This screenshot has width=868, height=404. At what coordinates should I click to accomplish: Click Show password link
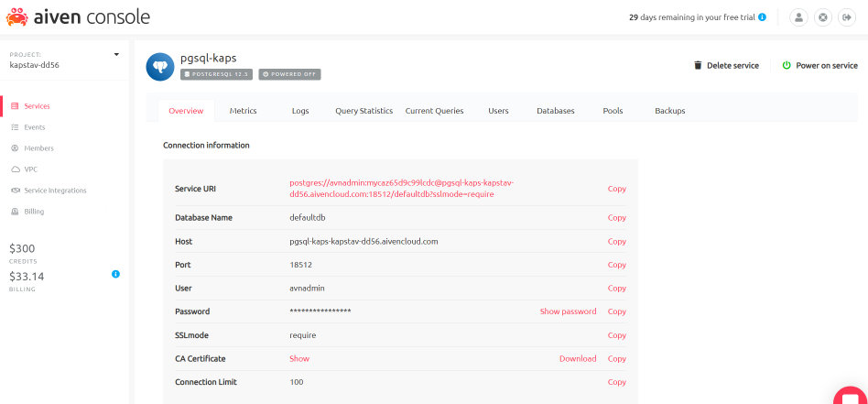point(568,311)
